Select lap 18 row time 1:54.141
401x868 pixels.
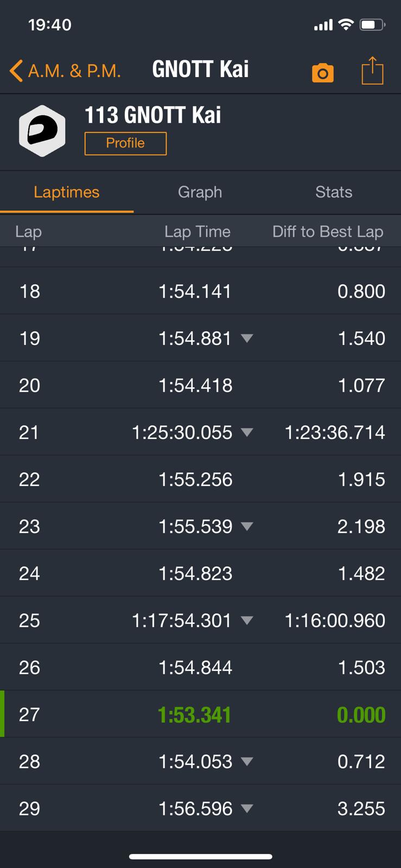click(x=195, y=291)
